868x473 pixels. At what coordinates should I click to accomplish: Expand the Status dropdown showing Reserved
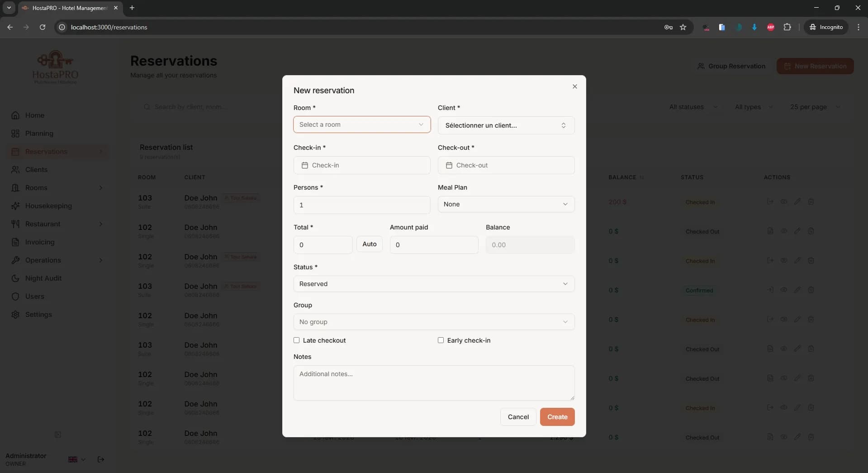point(433,283)
